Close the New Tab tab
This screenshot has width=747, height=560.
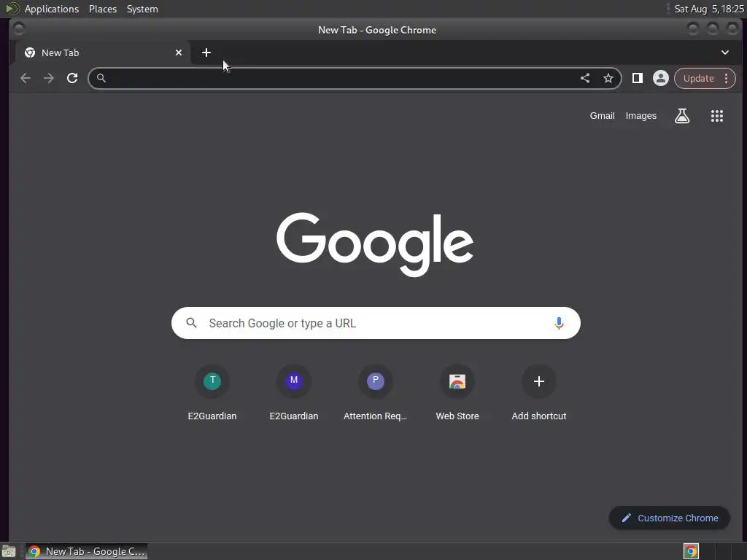(179, 52)
